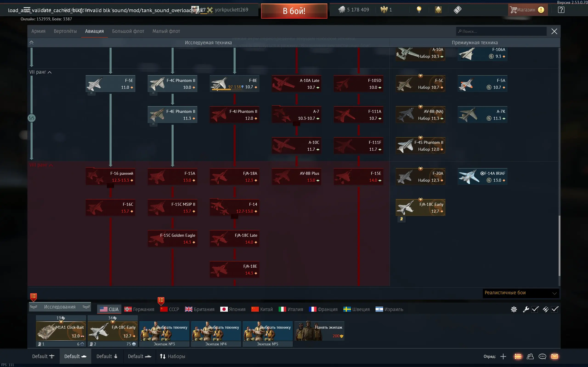Image resolution: width=588 pixels, height=367 pixels.
Task: Open the help question mark icon
Action: (561, 10)
